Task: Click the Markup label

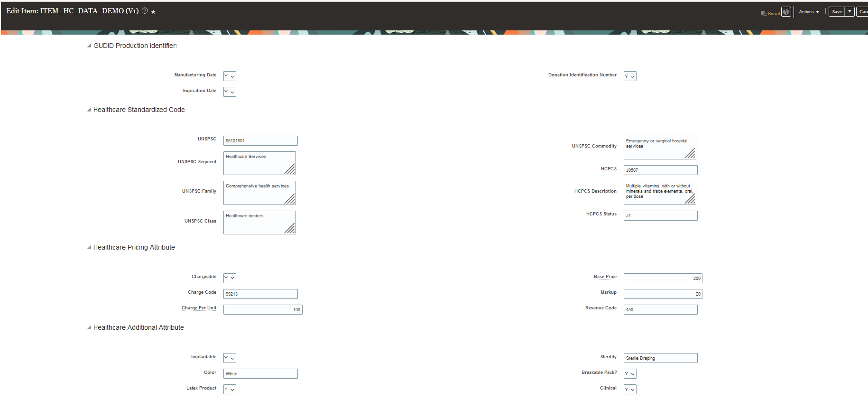Action: coord(609,292)
